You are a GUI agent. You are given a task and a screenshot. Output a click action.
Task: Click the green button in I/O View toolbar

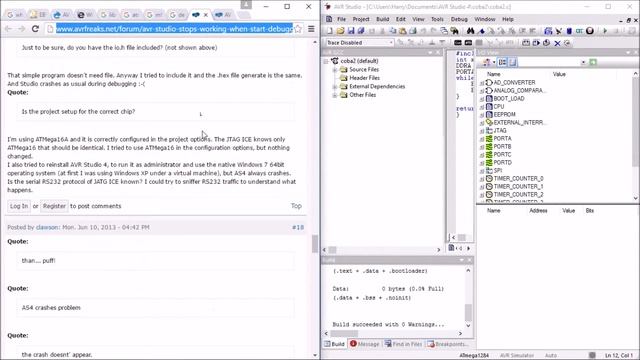[593, 62]
